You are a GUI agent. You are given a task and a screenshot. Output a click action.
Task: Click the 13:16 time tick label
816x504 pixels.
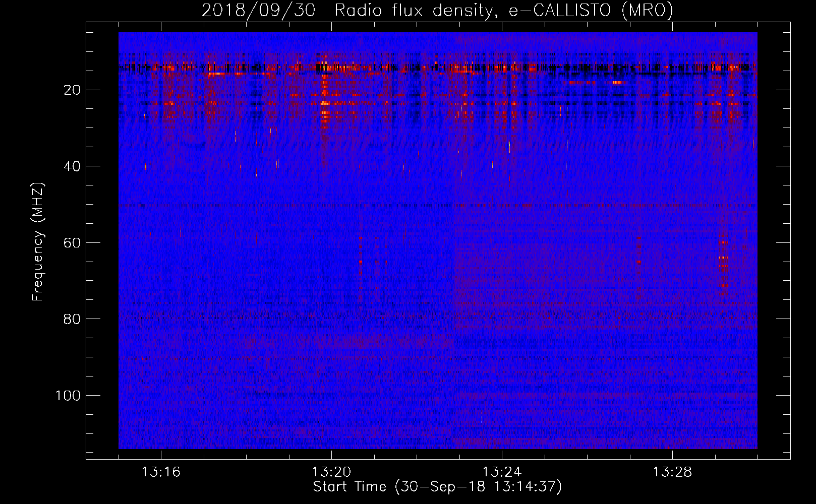coord(161,472)
